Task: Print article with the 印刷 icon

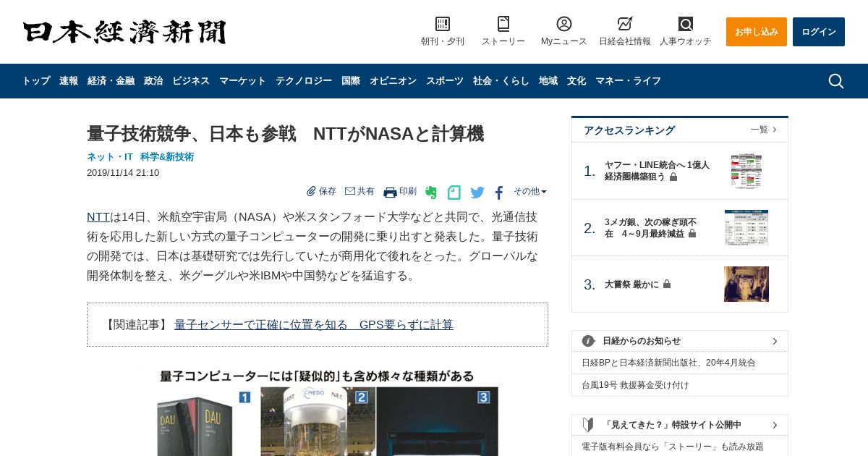Action: (390, 192)
